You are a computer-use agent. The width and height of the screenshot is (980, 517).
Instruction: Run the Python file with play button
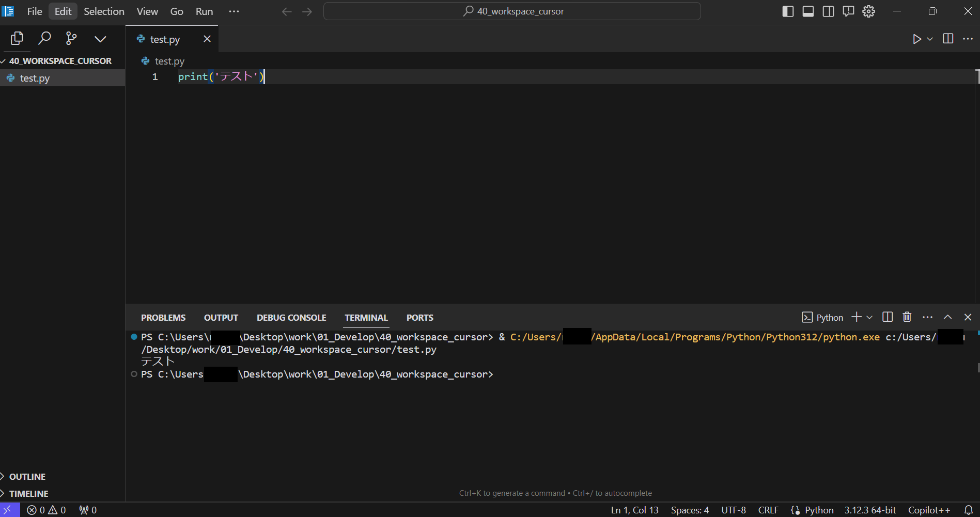point(917,39)
